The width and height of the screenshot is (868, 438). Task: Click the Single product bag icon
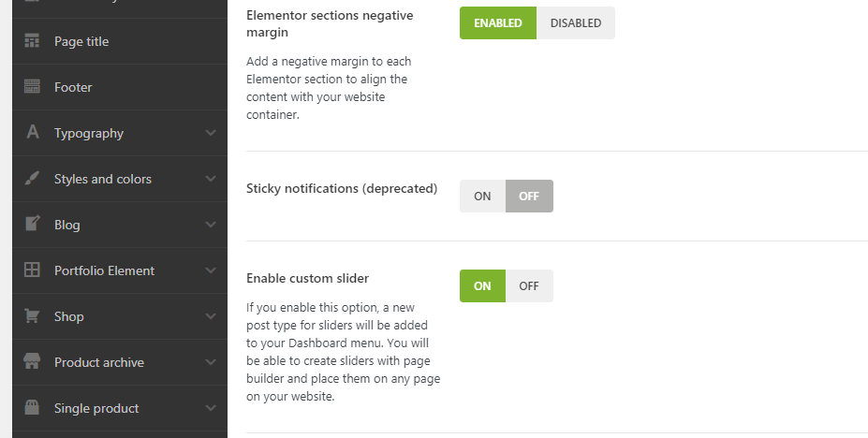[33, 408]
